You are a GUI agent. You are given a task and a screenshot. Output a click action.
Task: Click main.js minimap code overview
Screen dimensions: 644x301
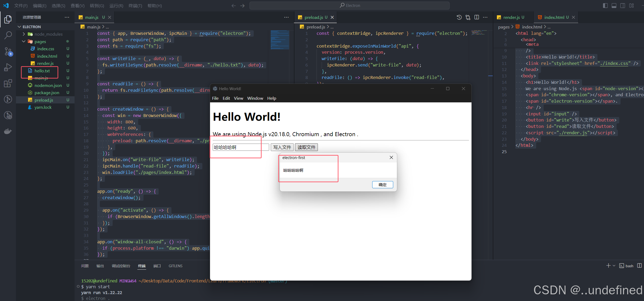point(280,40)
